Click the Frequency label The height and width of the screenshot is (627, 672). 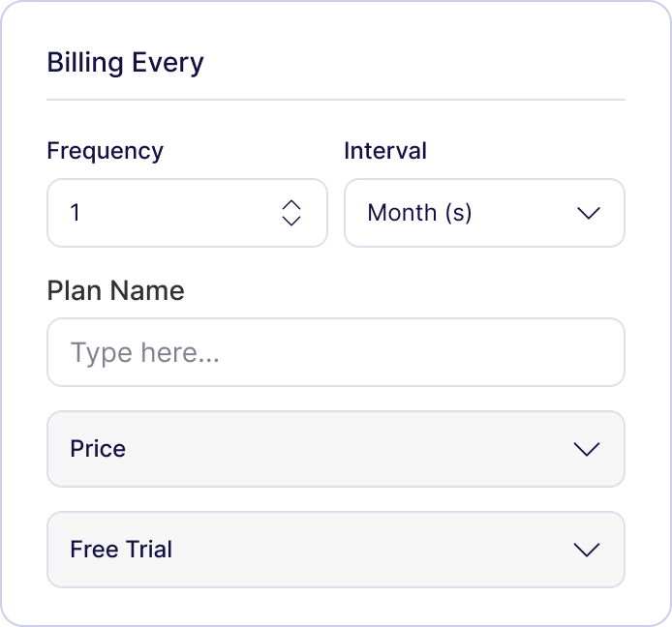105,151
